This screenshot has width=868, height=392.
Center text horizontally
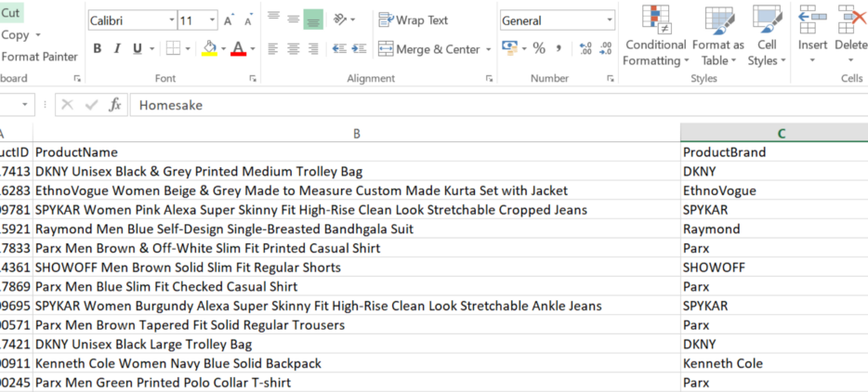pyautogui.click(x=294, y=48)
